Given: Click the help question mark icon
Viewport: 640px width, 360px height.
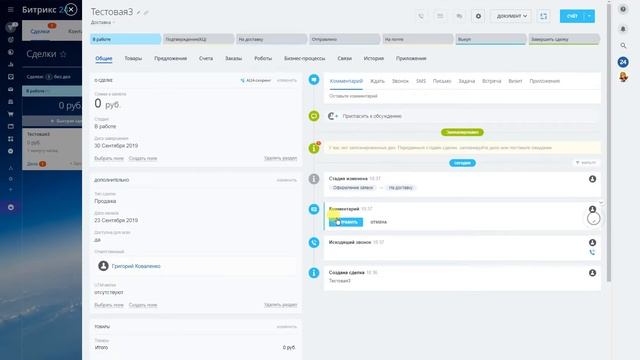Looking at the screenshot, I should tap(623, 9).
